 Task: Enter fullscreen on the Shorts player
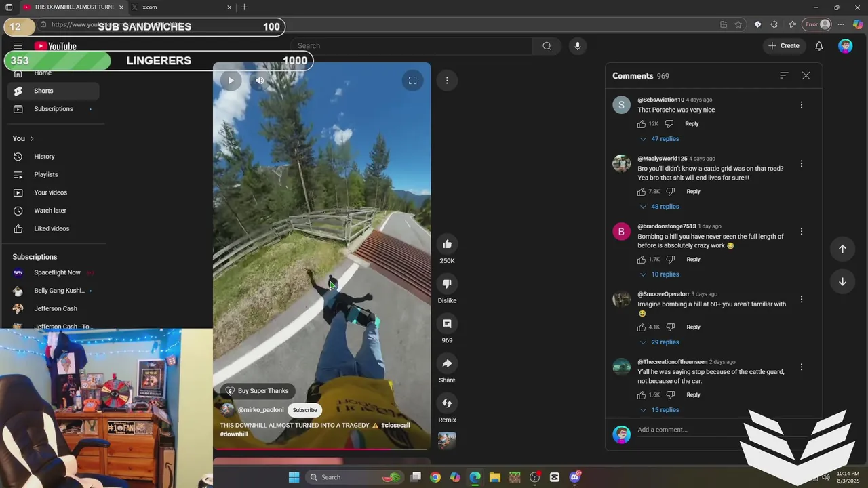(x=412, y=81)
